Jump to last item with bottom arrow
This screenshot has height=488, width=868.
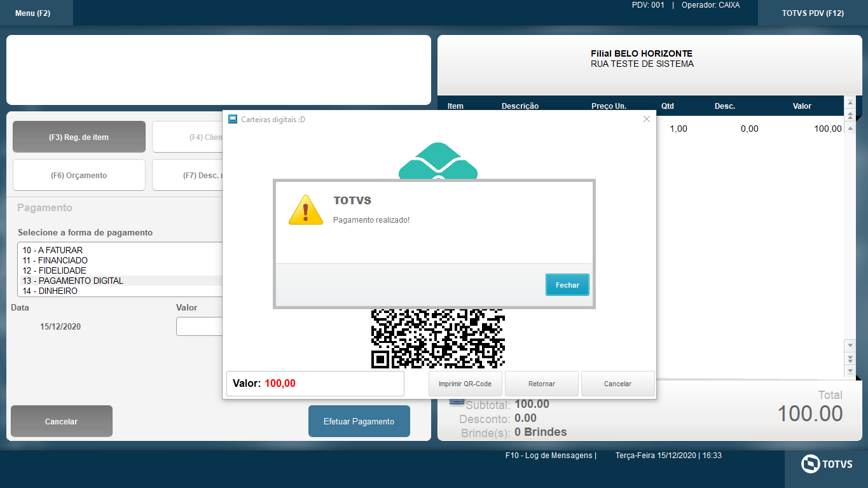tap(850, 371)
